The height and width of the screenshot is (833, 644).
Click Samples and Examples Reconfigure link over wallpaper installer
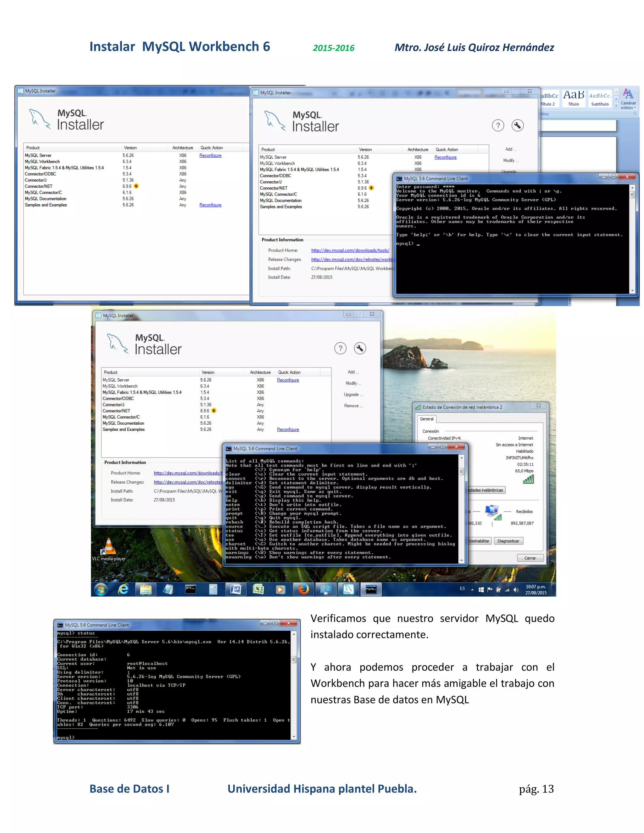point(288,429)
